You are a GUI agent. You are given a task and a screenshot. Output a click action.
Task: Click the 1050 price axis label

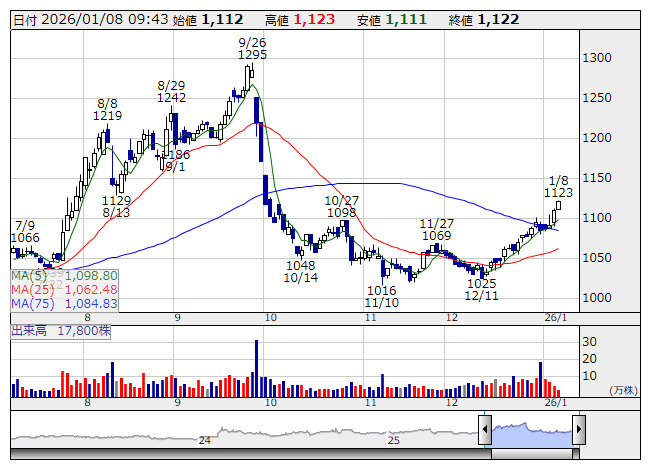[x=597, y=258]
